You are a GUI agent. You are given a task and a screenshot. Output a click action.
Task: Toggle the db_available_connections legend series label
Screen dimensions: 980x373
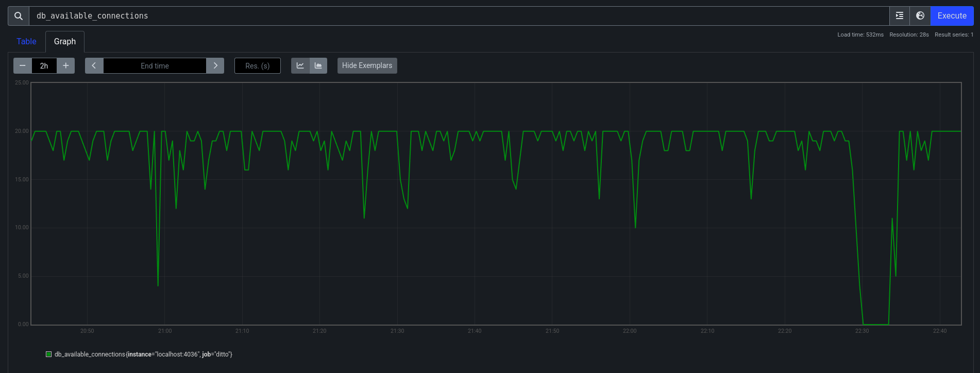143,354
